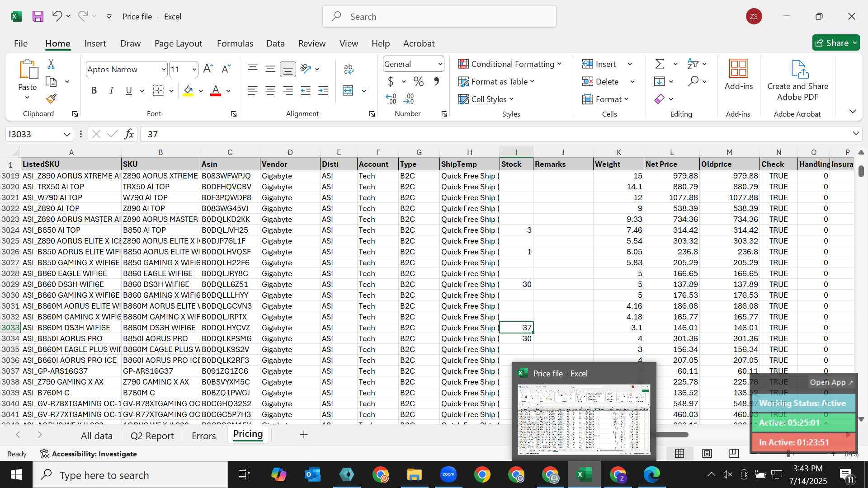Expand the formula bar
The width and height of the screenshot is (868, 488).
coord(856,133)
